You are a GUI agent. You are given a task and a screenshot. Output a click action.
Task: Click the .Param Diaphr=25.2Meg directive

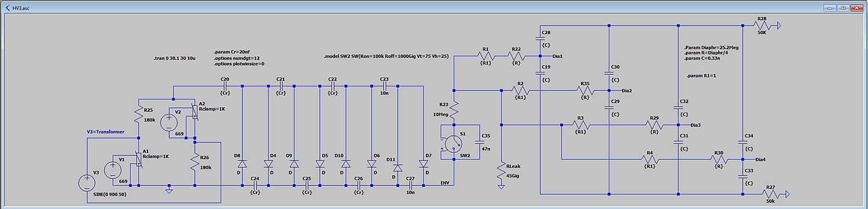click(712, 47)
